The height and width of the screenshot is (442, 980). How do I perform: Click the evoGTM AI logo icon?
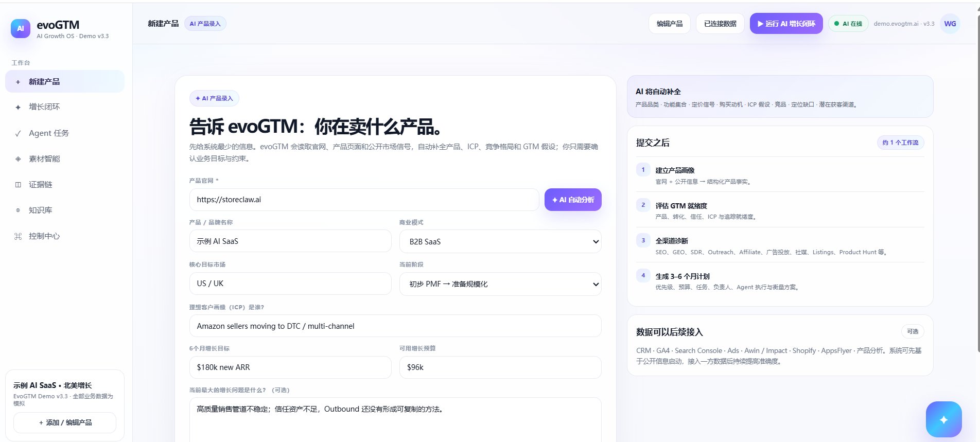coord(21,28)
